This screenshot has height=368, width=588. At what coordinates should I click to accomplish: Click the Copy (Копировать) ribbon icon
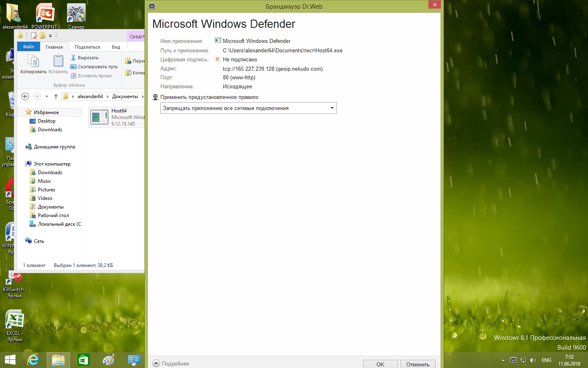pyautogui.click(x=33, y=61)
